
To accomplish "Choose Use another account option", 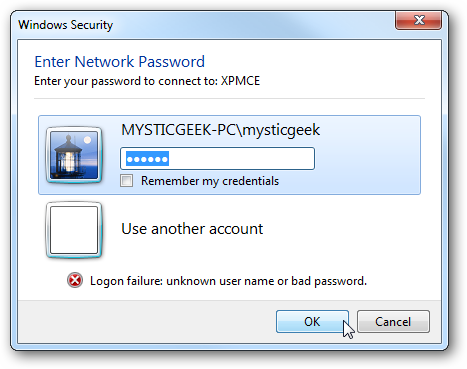I will click(192, 229).
